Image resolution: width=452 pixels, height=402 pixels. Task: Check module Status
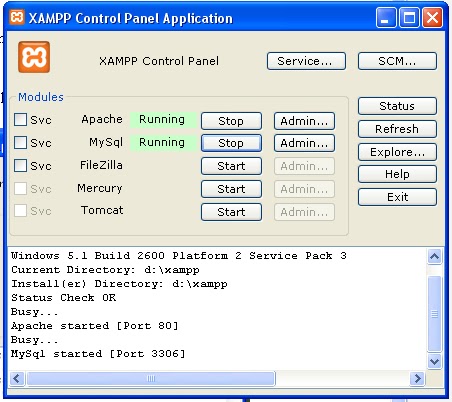tap(397, 106)
